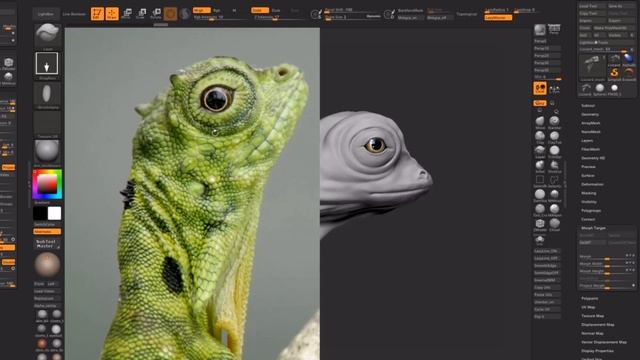Select the Scale transform icon
The height and width of the screenshot is (360, 640).
tap(141, 14)
